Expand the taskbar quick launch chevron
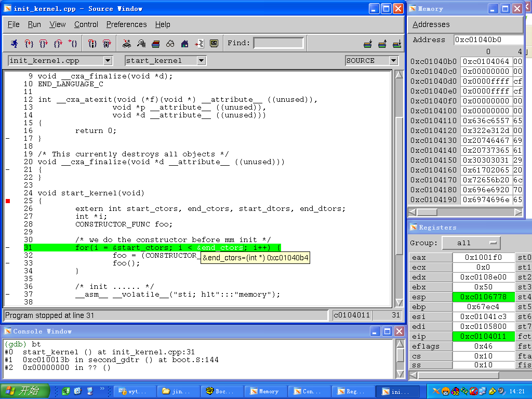The height and width of the screenshot is (399, 532). (102, 389)
